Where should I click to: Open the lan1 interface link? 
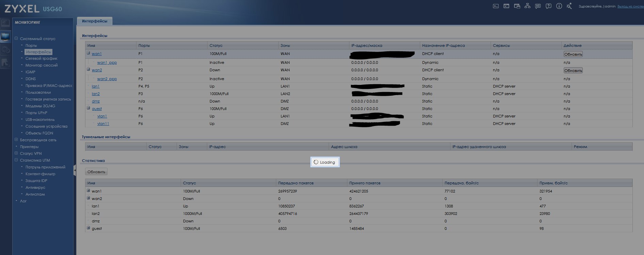coord(96,86)
